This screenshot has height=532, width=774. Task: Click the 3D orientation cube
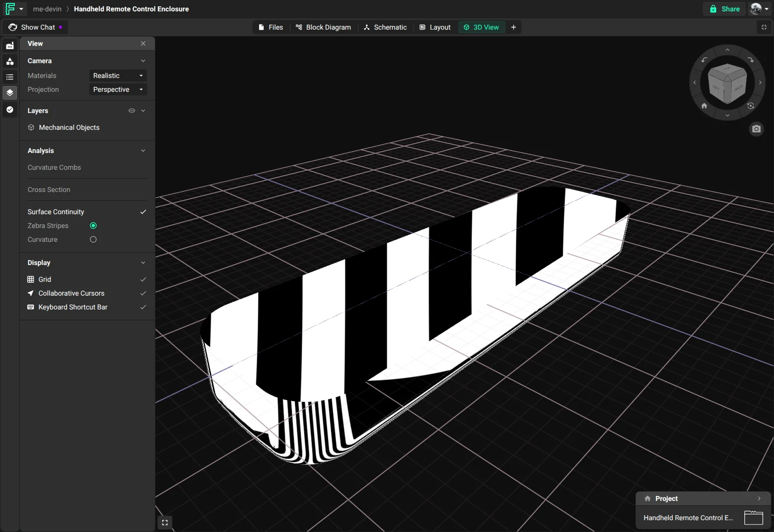727,83
